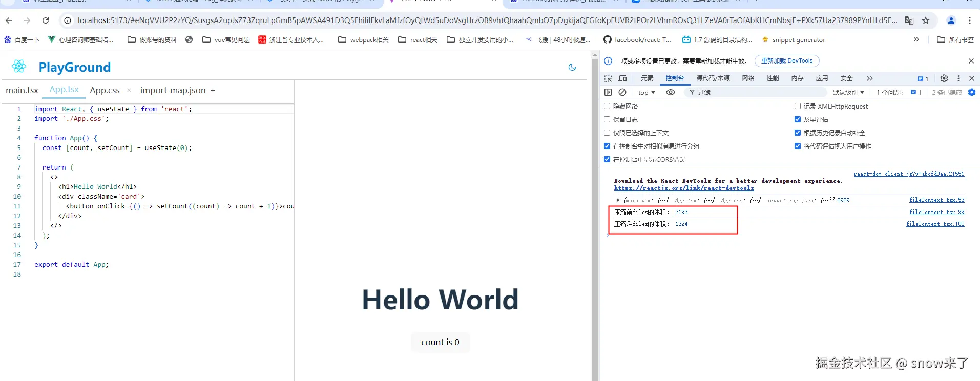Open the translate page icon
Image resolution: width=980 pixels, height=381 pixels.
(x=909, y=20)
